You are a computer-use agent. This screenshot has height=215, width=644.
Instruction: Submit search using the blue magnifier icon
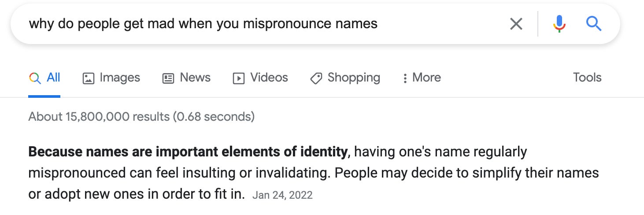pyautogui.click(x=594, y=24)
